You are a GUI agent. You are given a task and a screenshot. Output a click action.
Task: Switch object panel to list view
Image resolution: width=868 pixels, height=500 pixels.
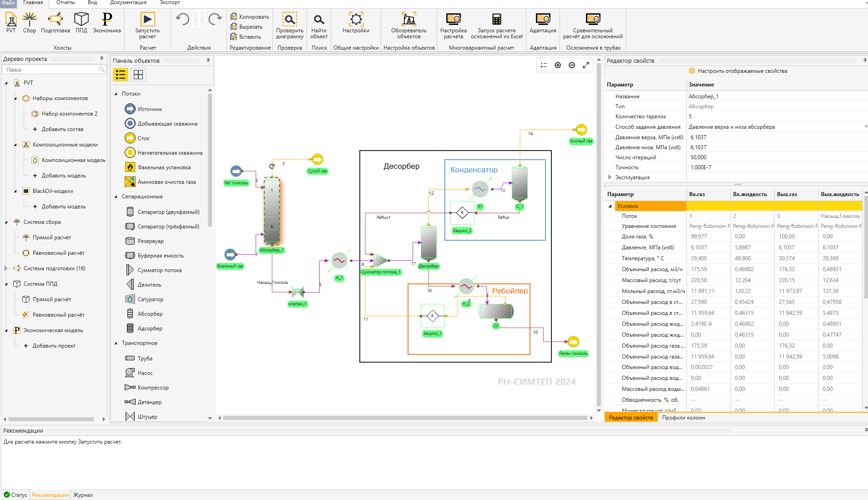[x=121, y=75]
